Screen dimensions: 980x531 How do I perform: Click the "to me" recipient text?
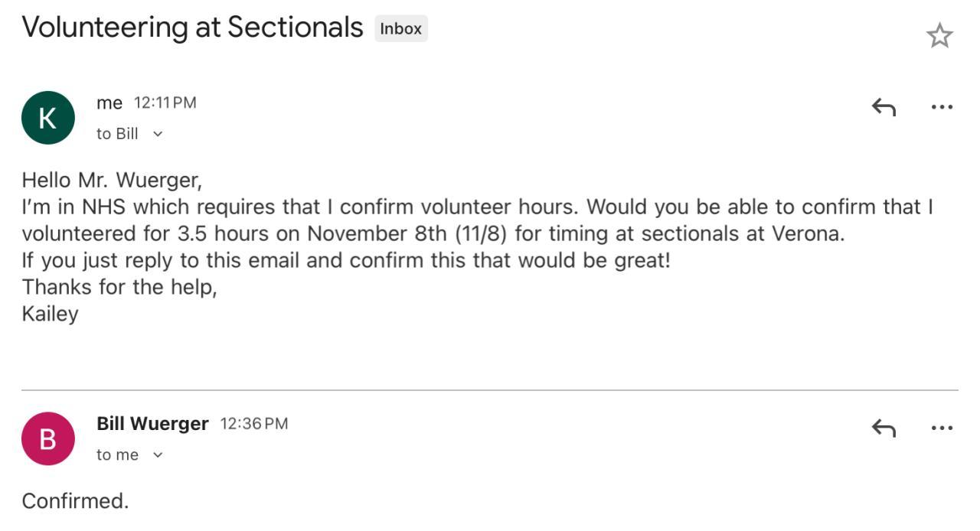(117, 455)
